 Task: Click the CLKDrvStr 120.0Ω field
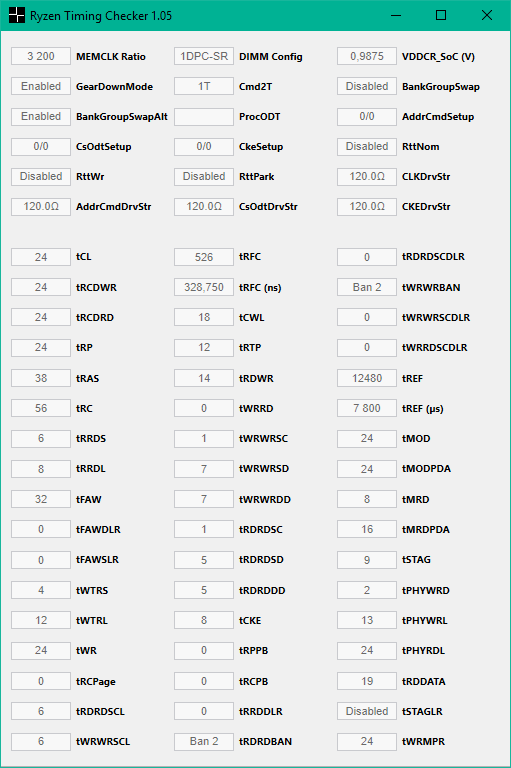(x=367, y=176)
